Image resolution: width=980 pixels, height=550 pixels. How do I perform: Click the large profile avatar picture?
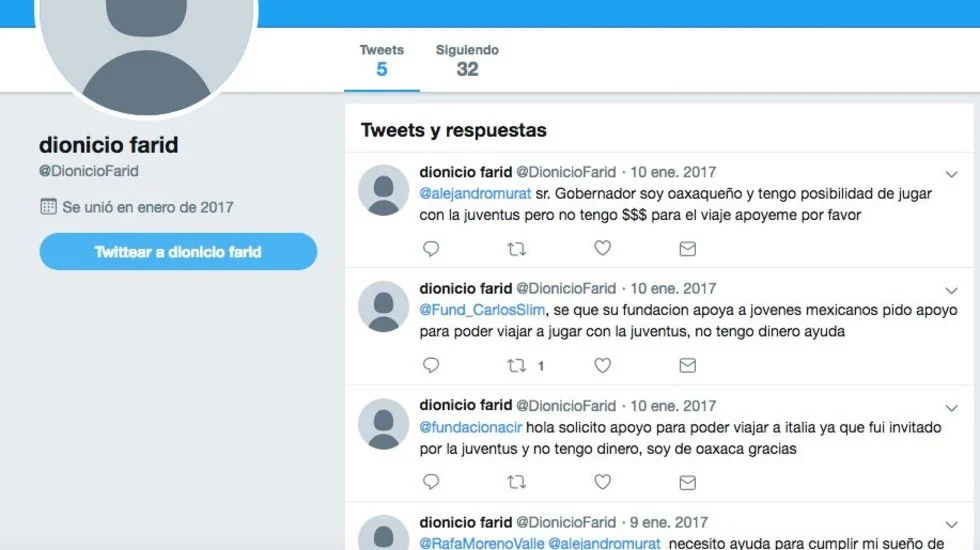tap(146, 50)
